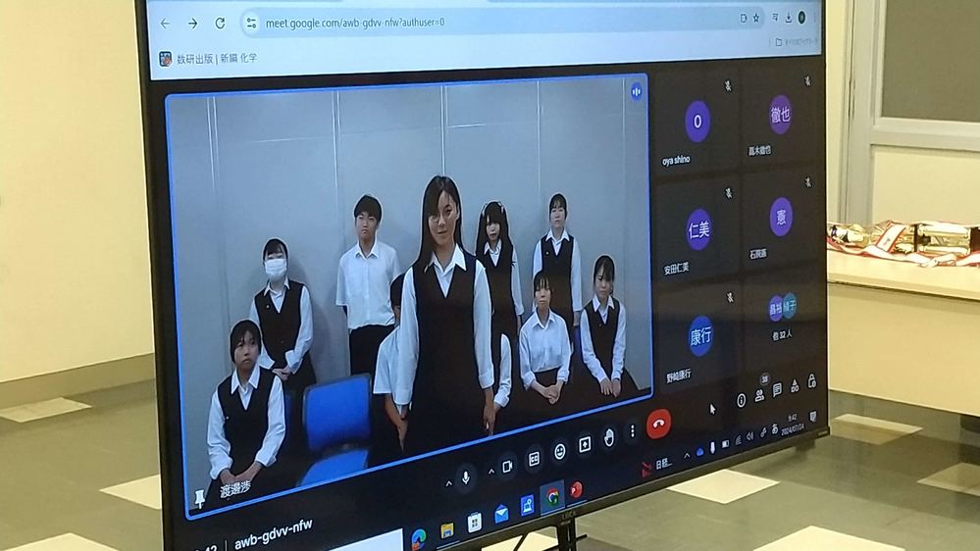Toggle the camera in Meet
The width and height of the screenshot is (980, 551).
point(507,467)
